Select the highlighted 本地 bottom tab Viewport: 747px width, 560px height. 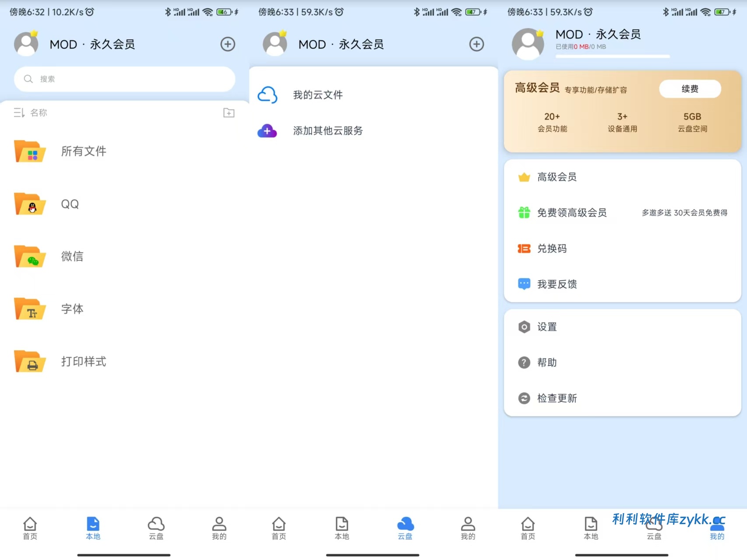point(93,528)
